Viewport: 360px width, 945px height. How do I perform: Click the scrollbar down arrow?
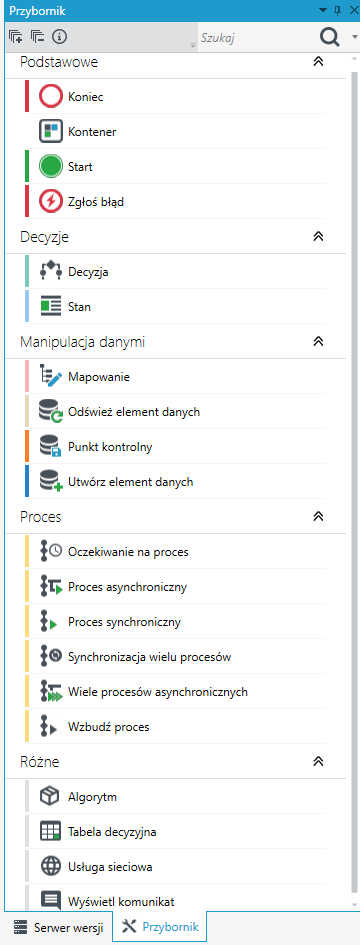[354, 905]
